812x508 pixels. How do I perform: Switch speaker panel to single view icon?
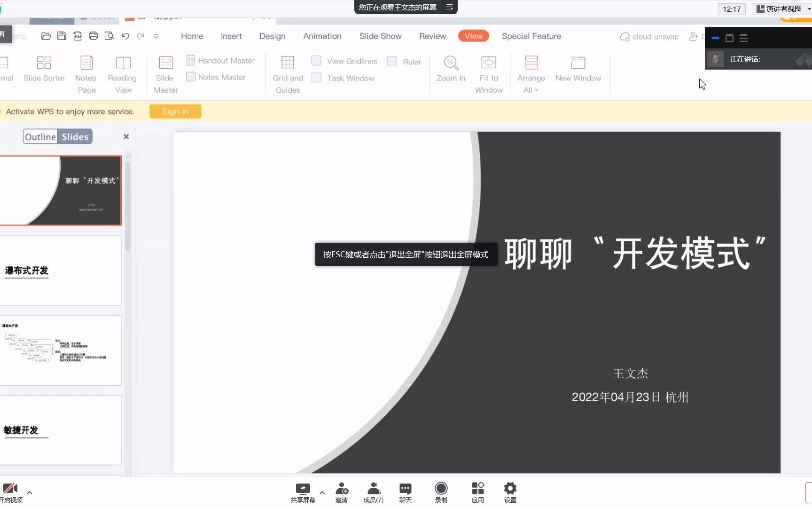pyautogui.click(x=729, y=38)
